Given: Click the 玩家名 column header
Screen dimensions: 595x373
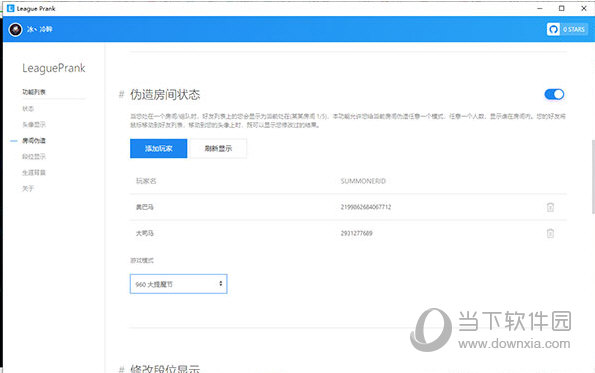Looking at the screenshot, I should (x=146, y=181).
